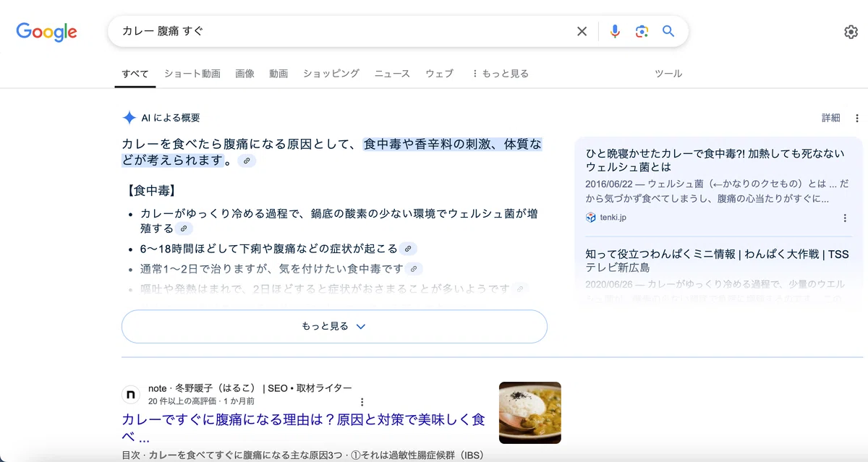
Task: Open three-dot menu for the note result
Action: [362, 402]
